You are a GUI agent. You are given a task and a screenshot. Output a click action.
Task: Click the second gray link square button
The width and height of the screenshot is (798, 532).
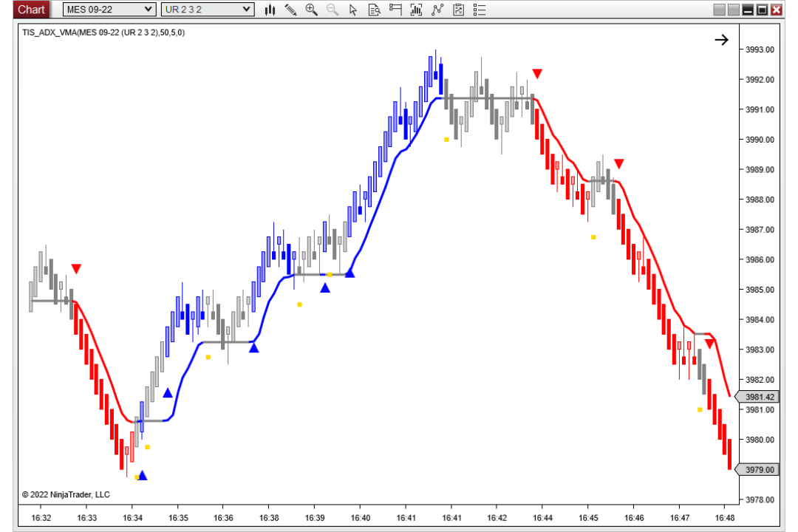pos(734,10)
